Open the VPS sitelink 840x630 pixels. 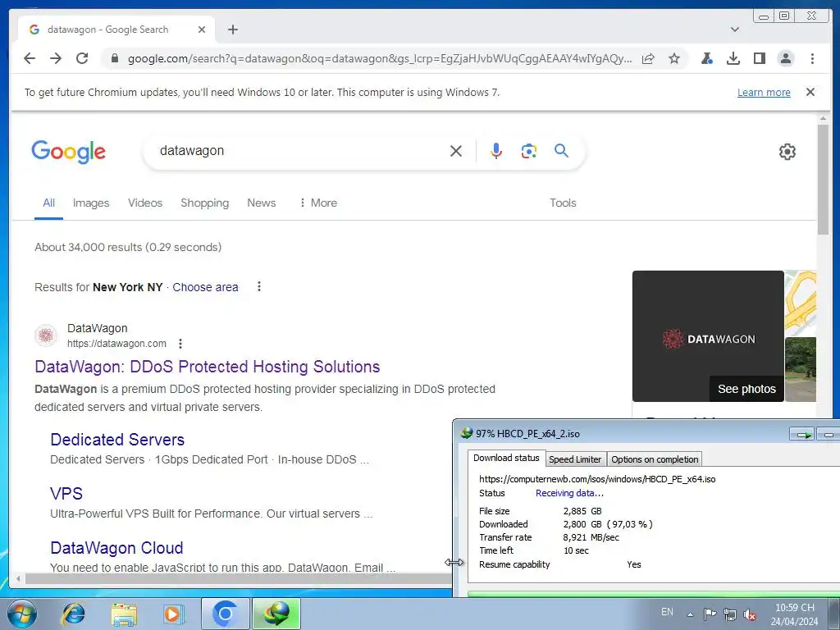[x=66, y=494]
